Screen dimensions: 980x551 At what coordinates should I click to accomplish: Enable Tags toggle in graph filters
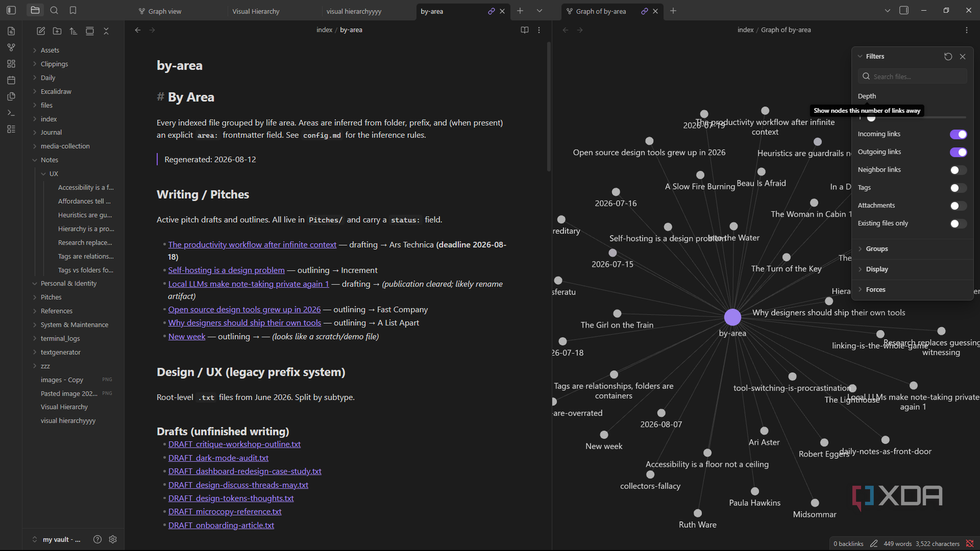(x=958, y=188)
